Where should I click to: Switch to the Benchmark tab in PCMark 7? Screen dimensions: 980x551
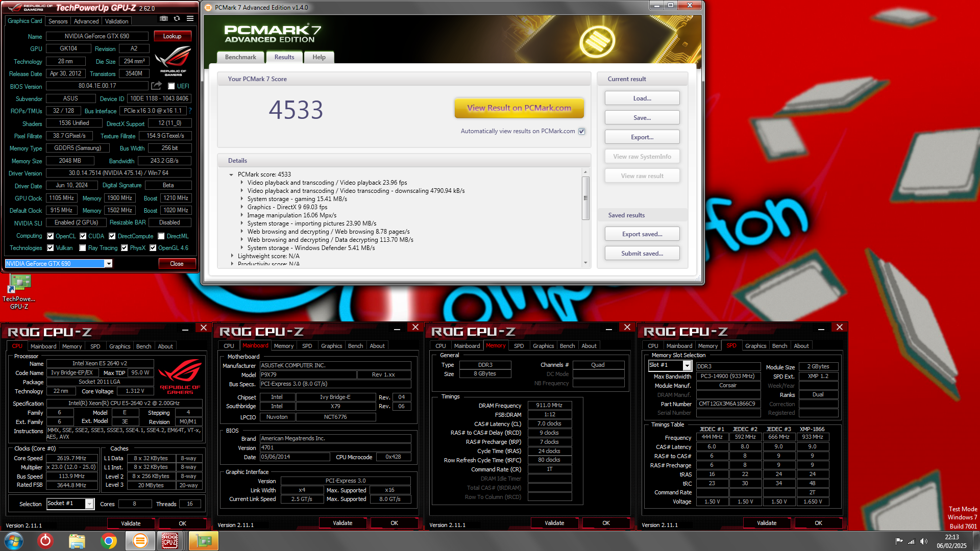240,57
